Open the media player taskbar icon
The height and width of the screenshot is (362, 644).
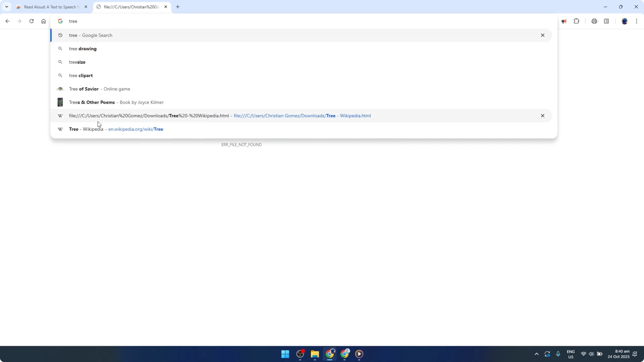click(x=359, y=354)
